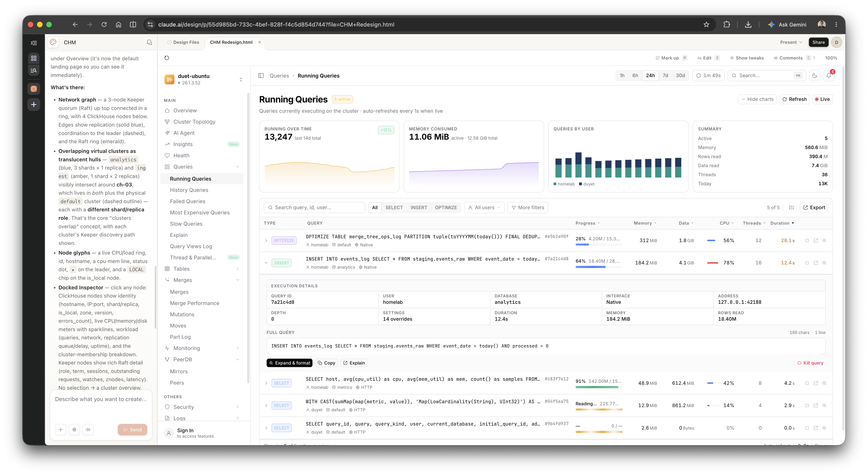Viewport: 868px width, 475px height.
Task: Open the browser downloads icon
Action: click(748, 25)
